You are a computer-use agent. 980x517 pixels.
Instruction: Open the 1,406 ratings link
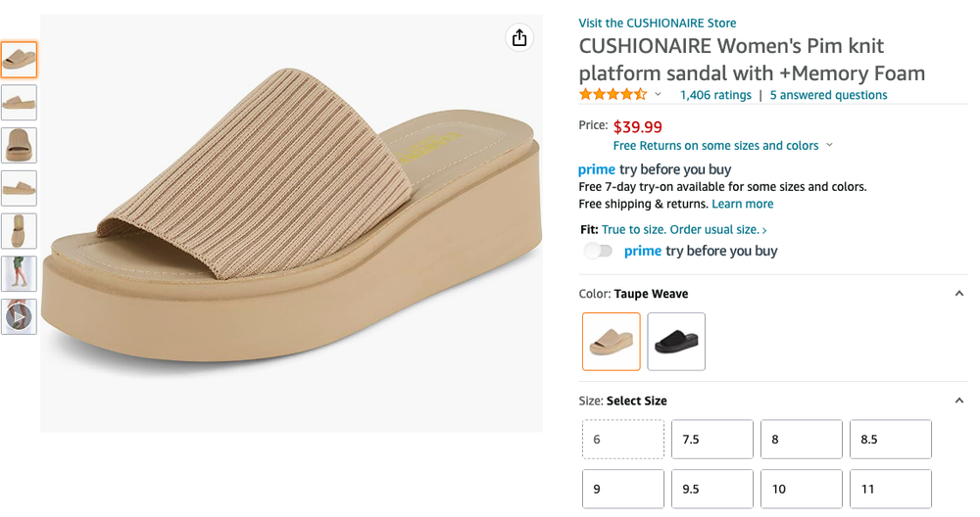715,95
